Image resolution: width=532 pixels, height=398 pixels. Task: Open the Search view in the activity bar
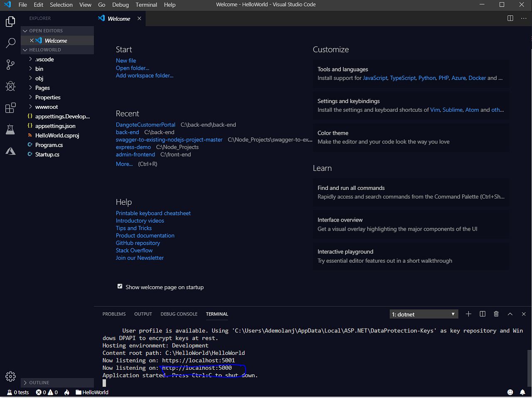click(10, 43)
